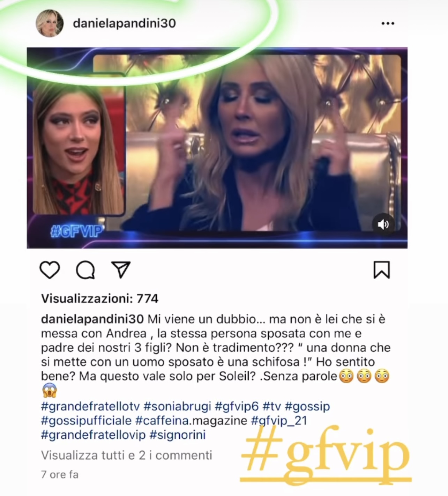Share the post with the paper plane icon
448x496 pixels.
point(121,269)
